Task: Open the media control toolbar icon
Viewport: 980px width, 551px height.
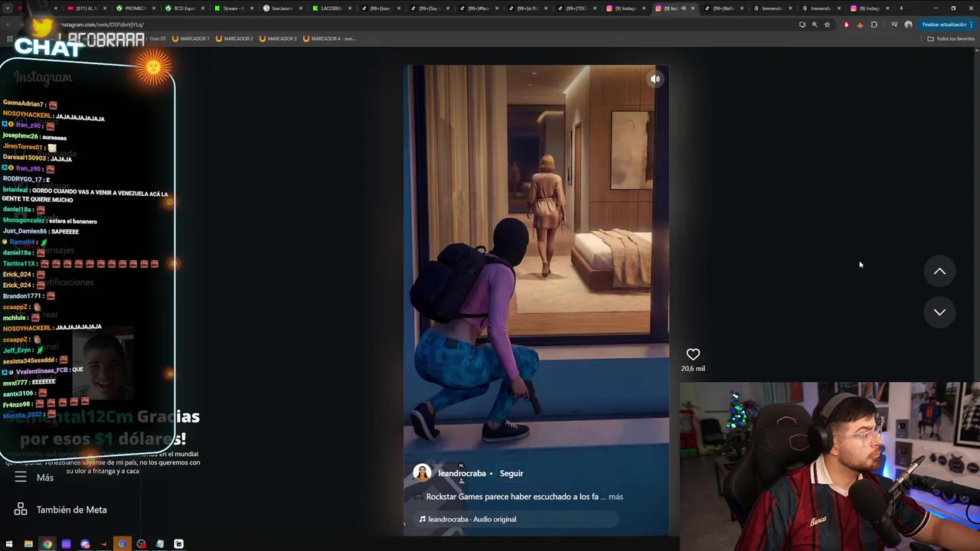Action: coord(894,24)
